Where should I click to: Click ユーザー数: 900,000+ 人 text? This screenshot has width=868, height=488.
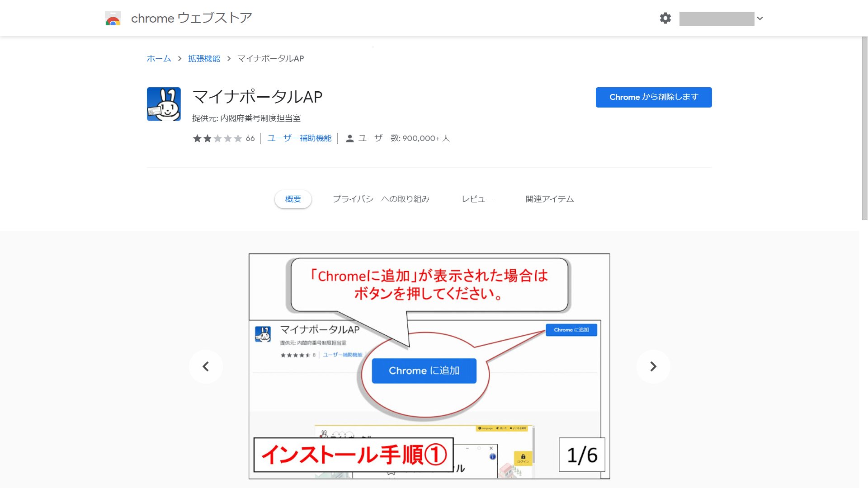click(404, 138)
